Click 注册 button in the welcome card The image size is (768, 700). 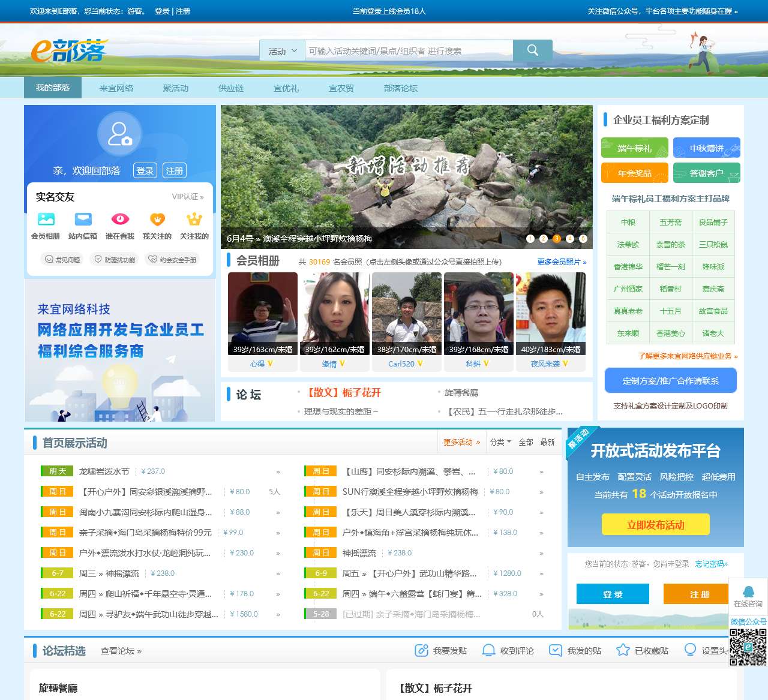(175, 171)
